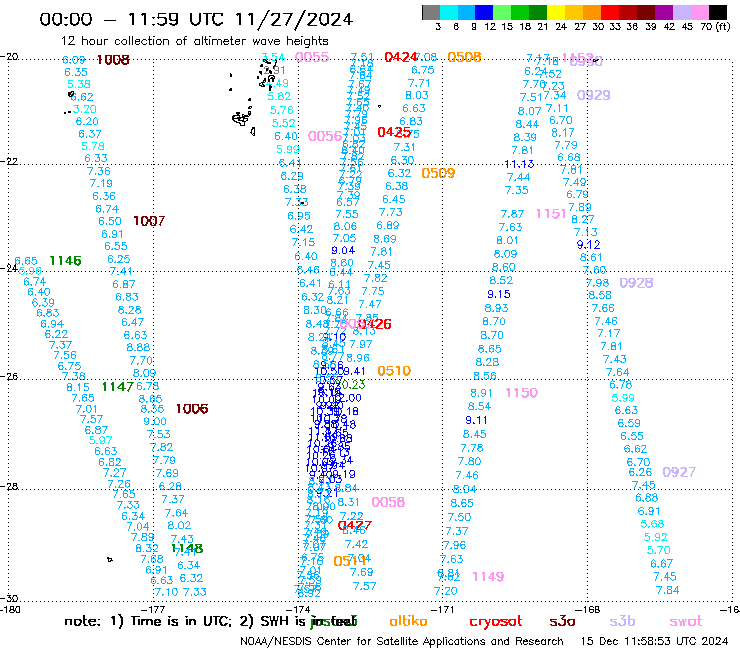Click the blue wave height value 11.13
Screen dimensions: 740x650
(x=519, y=164)
